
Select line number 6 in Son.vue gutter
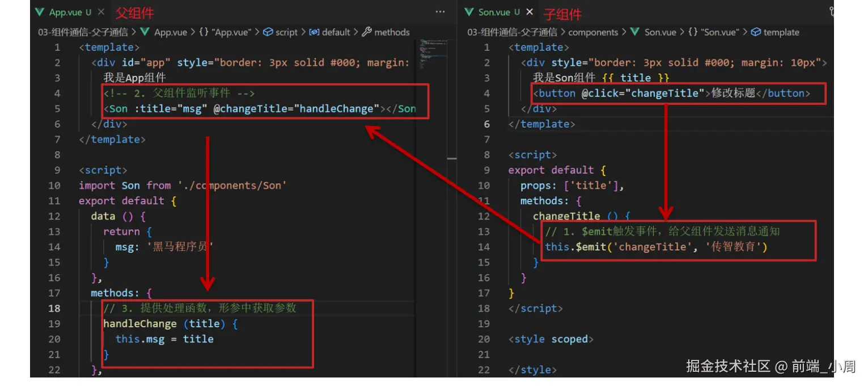click(486, 124)
